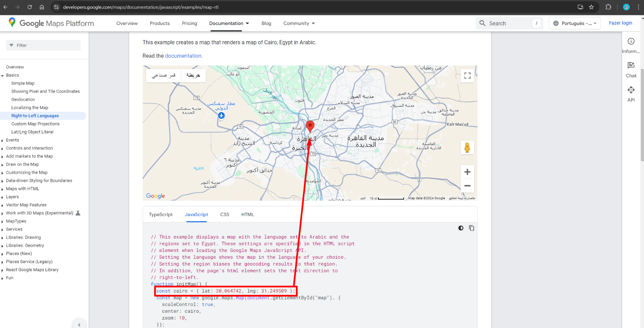Open the Products nav item
The image size is (644, 328).
pyautogui.click(x=160, y=23)
